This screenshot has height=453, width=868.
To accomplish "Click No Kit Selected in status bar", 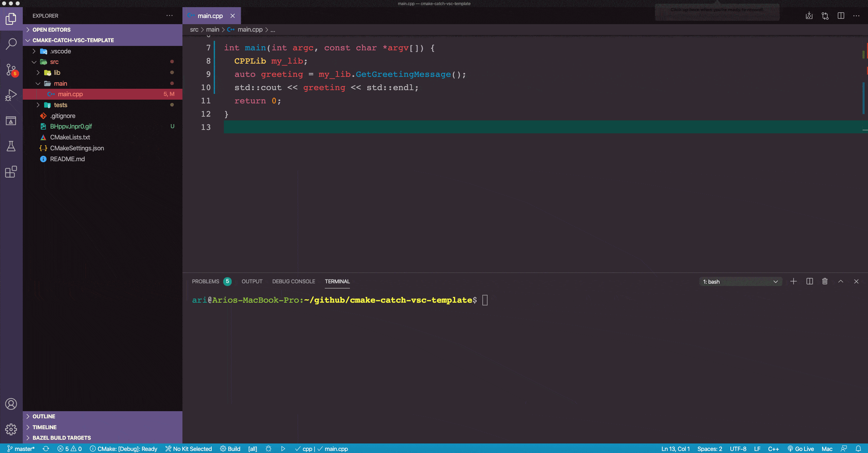I will pyautogui.click(x=189, y=449).
